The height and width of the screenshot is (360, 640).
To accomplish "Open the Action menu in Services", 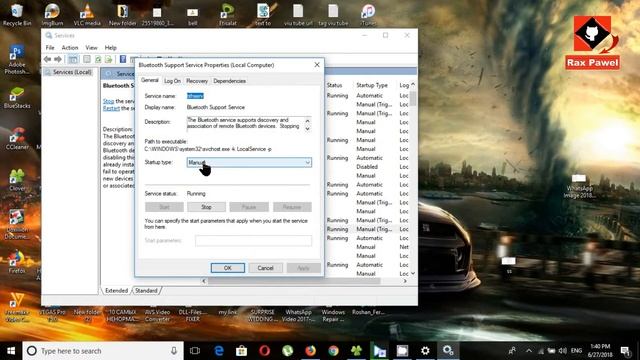I will point(70,48).
